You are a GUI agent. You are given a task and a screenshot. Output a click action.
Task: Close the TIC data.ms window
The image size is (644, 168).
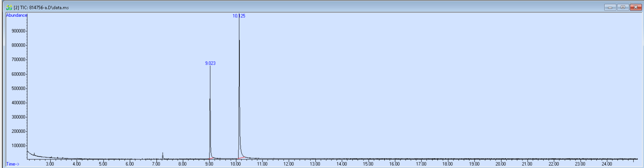pyautogui.click(x=636, y=7)
